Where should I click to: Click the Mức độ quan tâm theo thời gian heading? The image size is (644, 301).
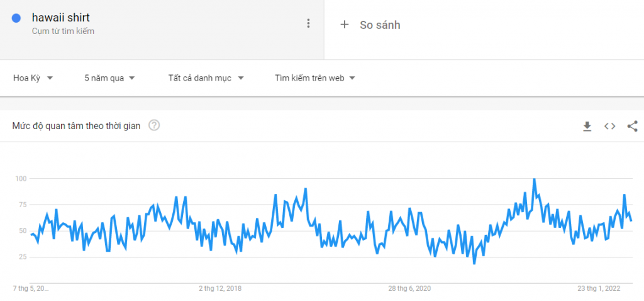(76, 125)
